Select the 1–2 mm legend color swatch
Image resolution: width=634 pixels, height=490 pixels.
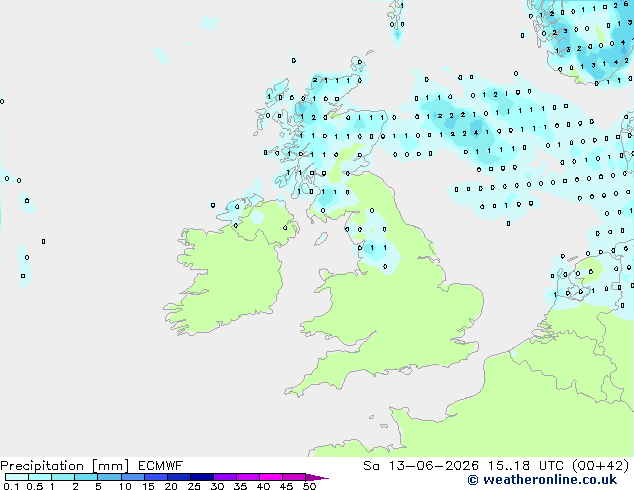pyautogui.click(x=63, y=477)
